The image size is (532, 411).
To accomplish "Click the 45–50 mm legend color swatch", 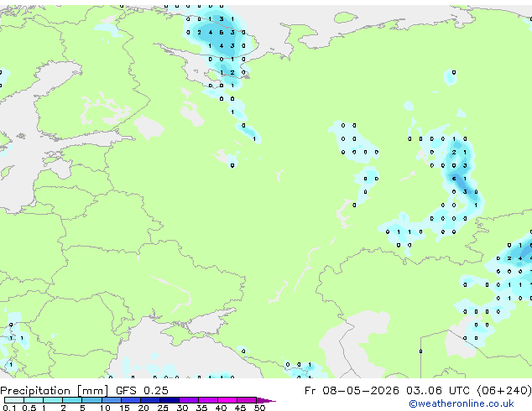I will [x=247, y=400].
